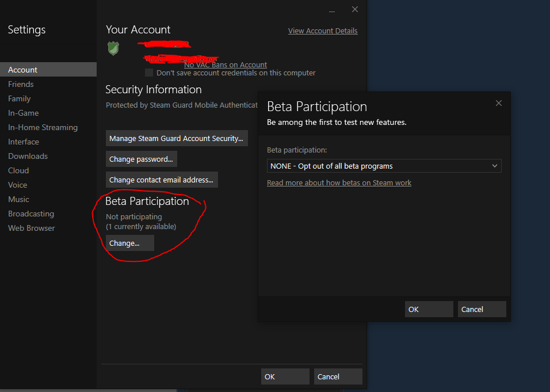
Task: Open the View Account Details link
Action: pos(322,31)
